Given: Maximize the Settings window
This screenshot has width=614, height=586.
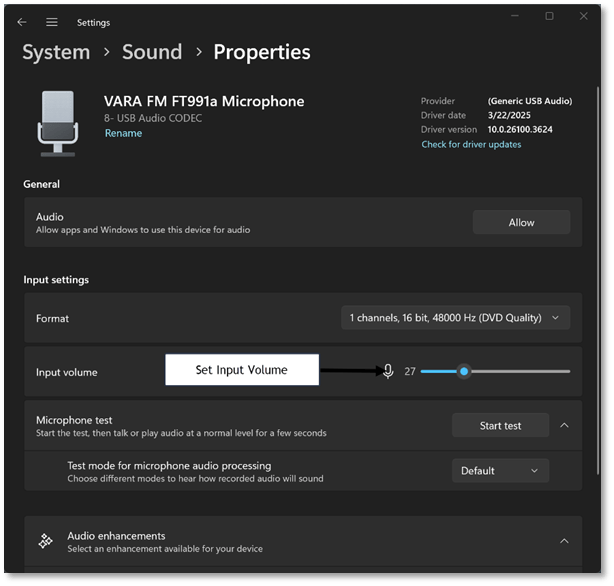Looking at the screenshot, I should tap(549, 17).
